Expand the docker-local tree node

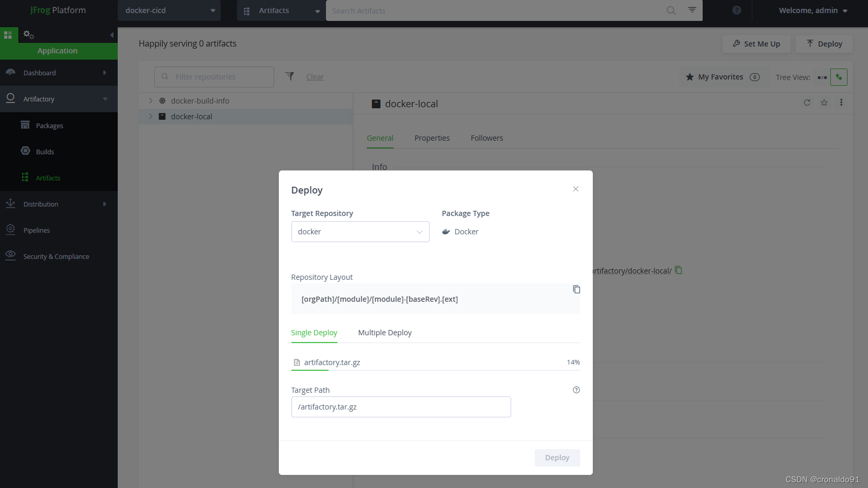(x=151, y=117)
